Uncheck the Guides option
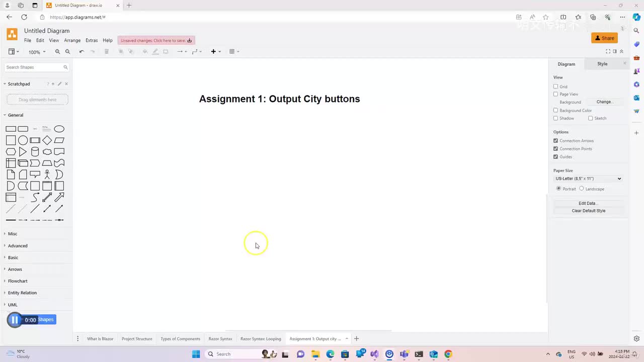This screenshot has width=644, height=362. [x=555, y=157]
